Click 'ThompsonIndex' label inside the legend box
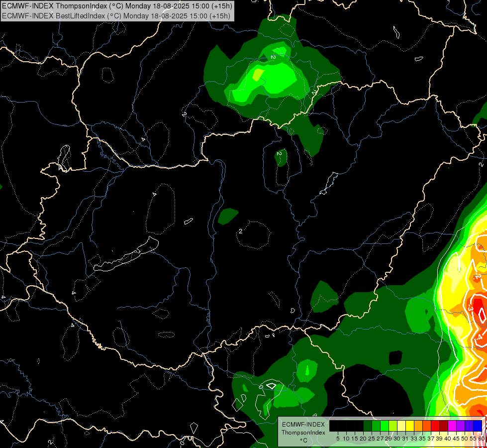 (303, 433)
